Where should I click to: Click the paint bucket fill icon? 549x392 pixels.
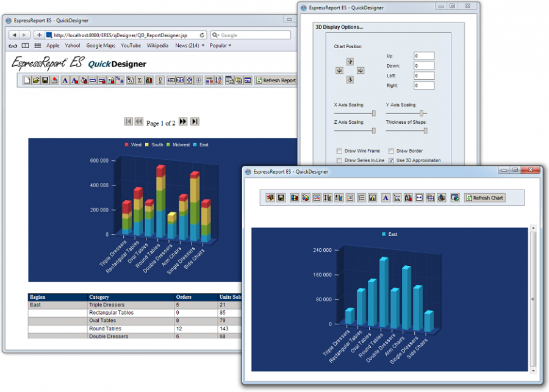84,80
